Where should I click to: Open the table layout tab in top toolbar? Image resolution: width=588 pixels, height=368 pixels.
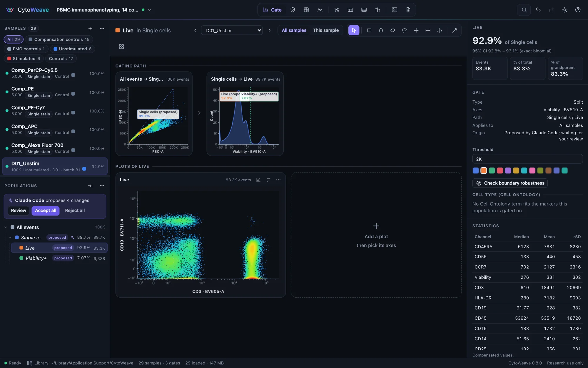point(350,10)
